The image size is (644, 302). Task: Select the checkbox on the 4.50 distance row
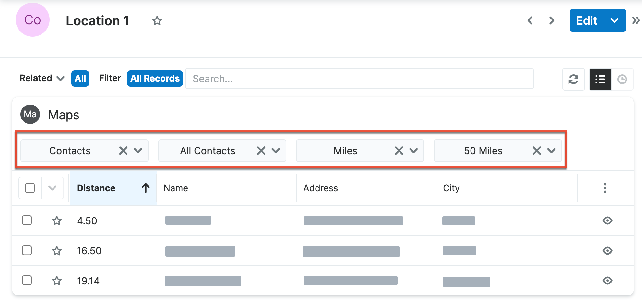27,220
